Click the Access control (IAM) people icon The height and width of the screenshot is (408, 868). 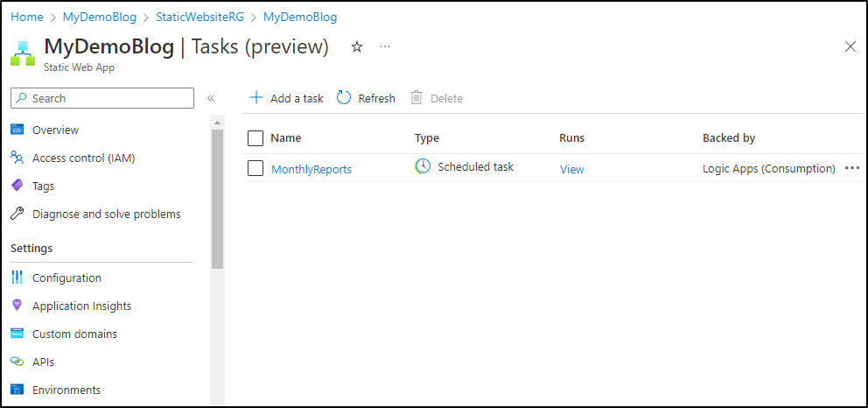17,158
